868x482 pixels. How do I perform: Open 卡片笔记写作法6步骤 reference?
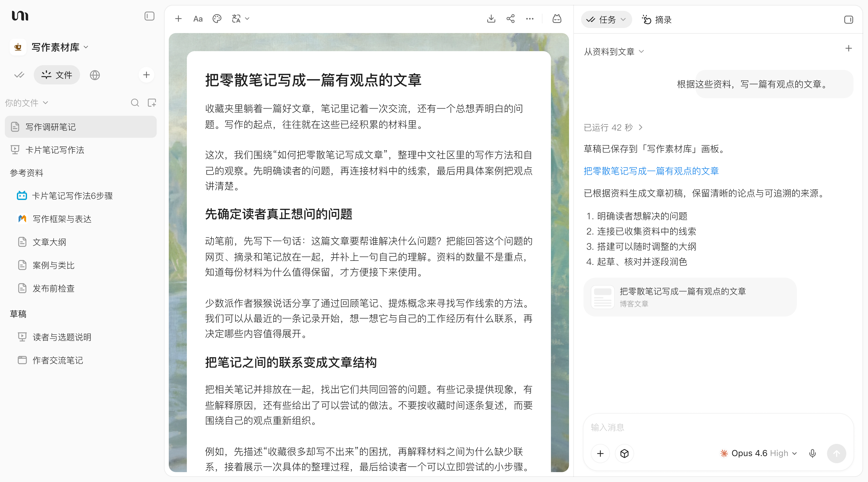81,195
